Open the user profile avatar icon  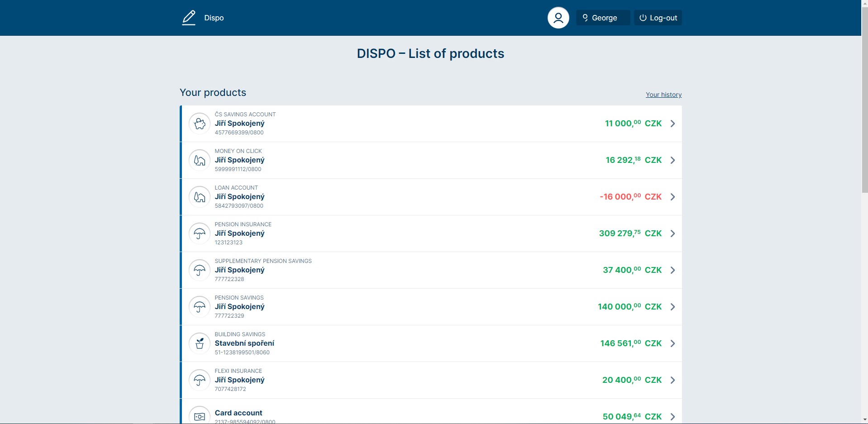(558, 18)
